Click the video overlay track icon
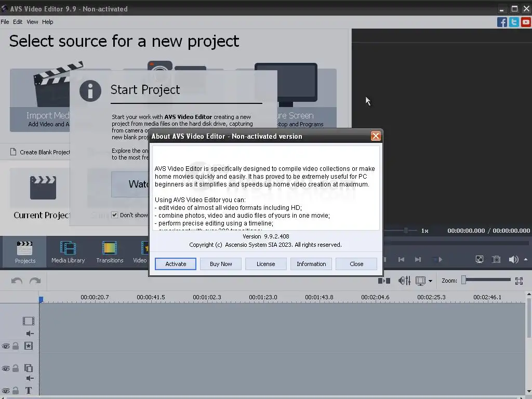This screenshot has width=532, height=399. [x=29, y=368]
